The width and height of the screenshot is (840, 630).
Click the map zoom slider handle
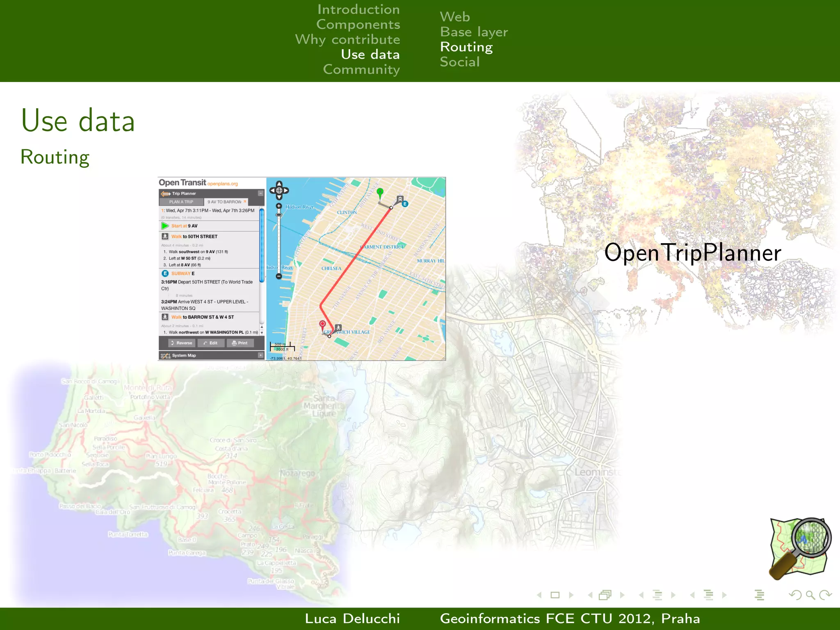(279, 215)
